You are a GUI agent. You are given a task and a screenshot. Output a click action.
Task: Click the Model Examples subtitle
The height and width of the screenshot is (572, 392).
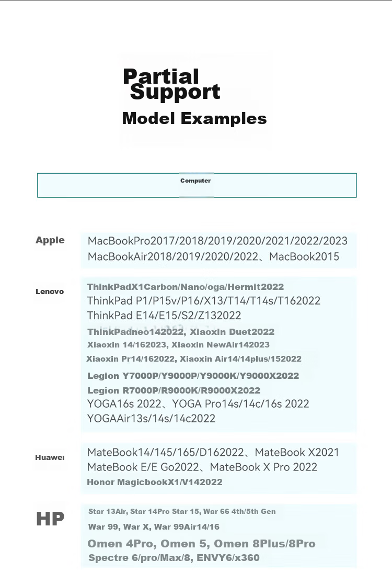point(194,119)
